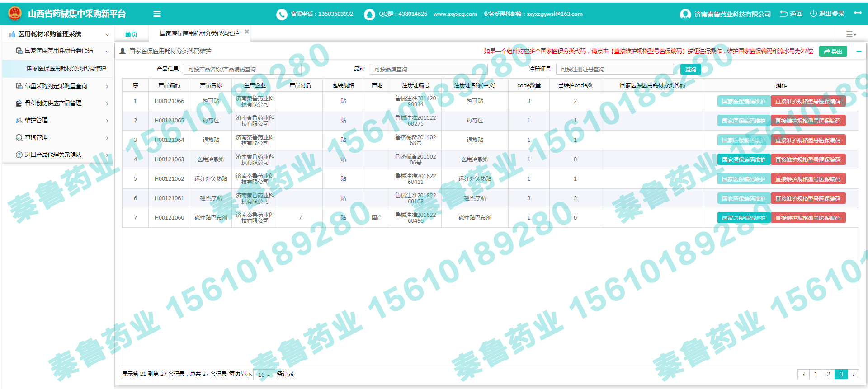Toggle fullscreen with the double-arrow icon
This screenshot has width=868, height=389.
pyautogui.click(x=858, y=13)
